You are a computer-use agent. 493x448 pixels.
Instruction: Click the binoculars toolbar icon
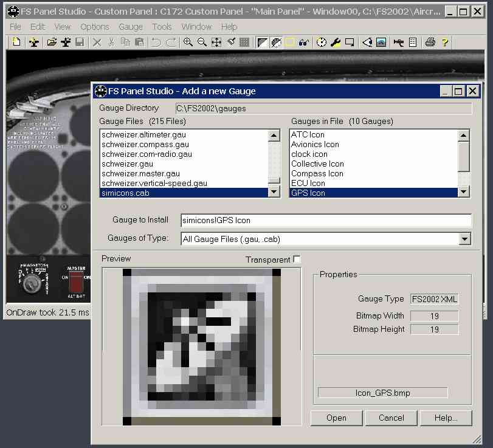click(x=304, y=42)
